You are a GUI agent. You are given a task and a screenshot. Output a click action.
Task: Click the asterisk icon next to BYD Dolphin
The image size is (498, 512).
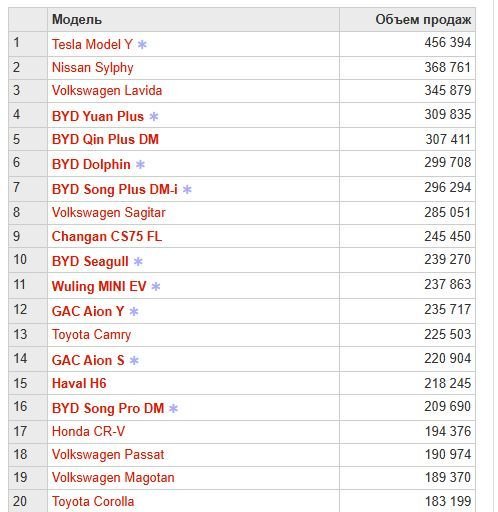(x=140, y=164)
